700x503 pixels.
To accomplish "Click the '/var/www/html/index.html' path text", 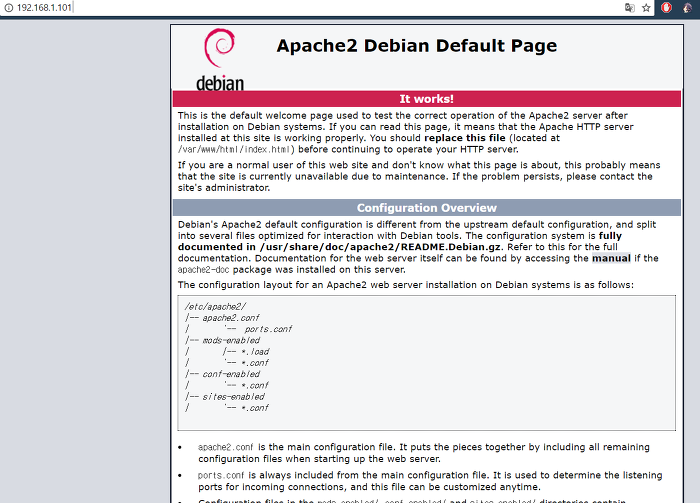I will [234, 150].
